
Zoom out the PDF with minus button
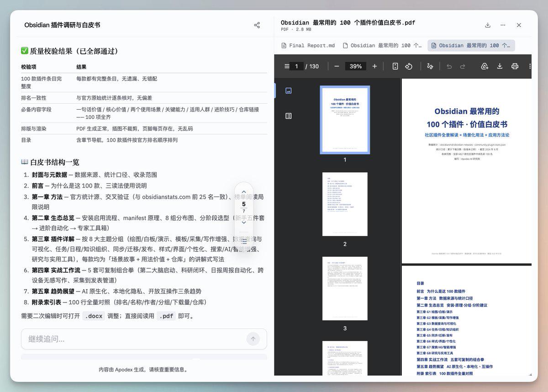[x=337, y=66]
